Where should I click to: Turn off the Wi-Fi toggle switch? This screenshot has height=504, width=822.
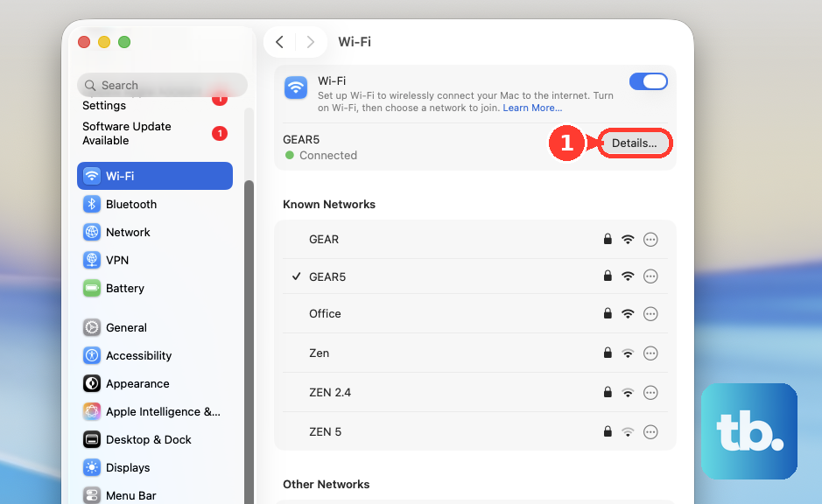tap(649, 81)
